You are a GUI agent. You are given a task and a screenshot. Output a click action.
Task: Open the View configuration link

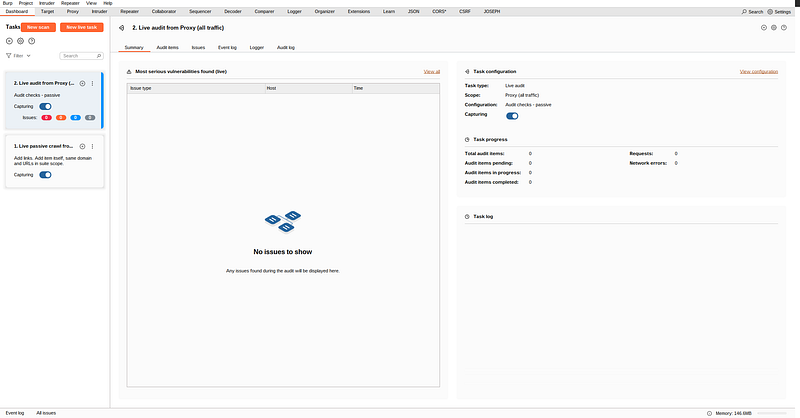759,71
